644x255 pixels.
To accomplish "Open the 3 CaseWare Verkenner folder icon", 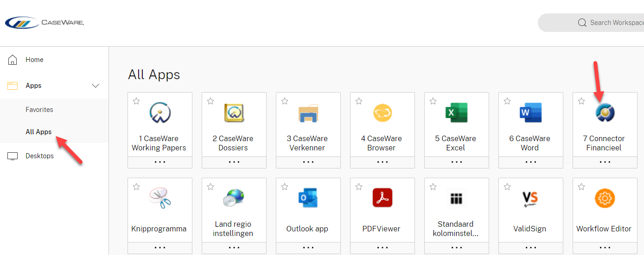I will point(308,112).
